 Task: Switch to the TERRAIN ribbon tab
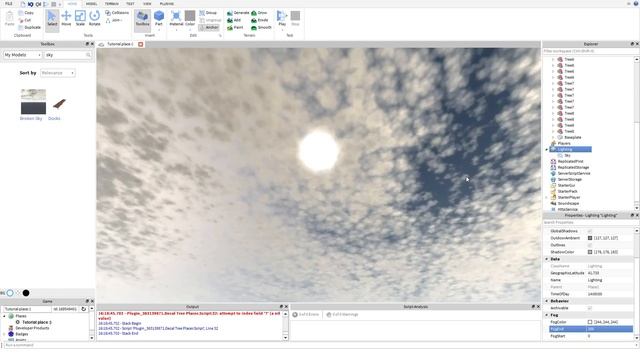(111, 4)
